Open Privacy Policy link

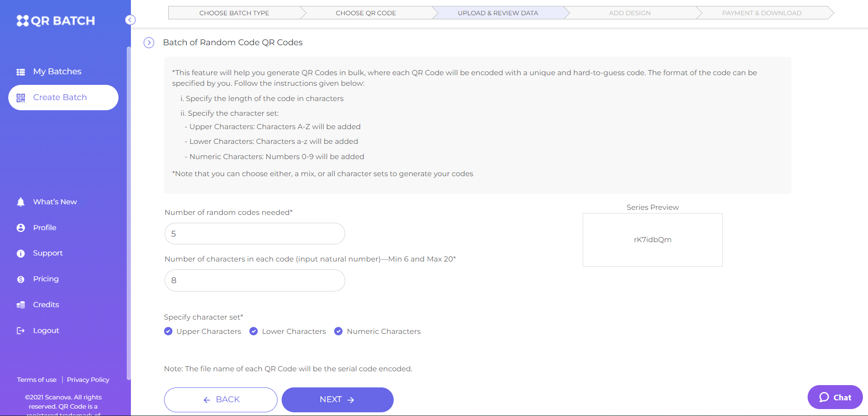tap(88, 380)
